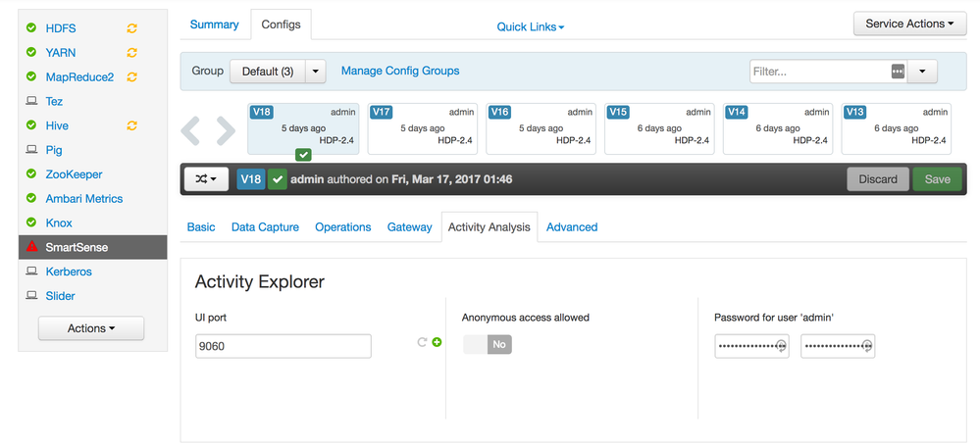Open the config group dropdown arrow
Image resolution: width=980 pixels, height=445 pixels.
click(x=316, y=72)
